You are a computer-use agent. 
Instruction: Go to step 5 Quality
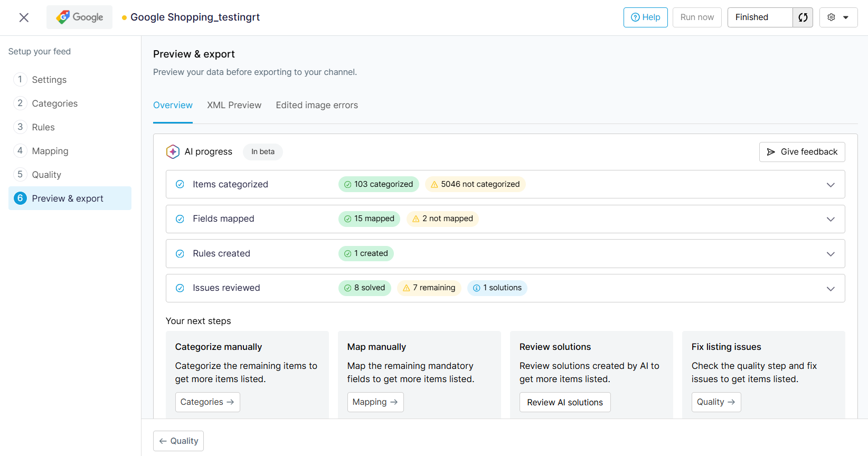[x=70, y=175]
